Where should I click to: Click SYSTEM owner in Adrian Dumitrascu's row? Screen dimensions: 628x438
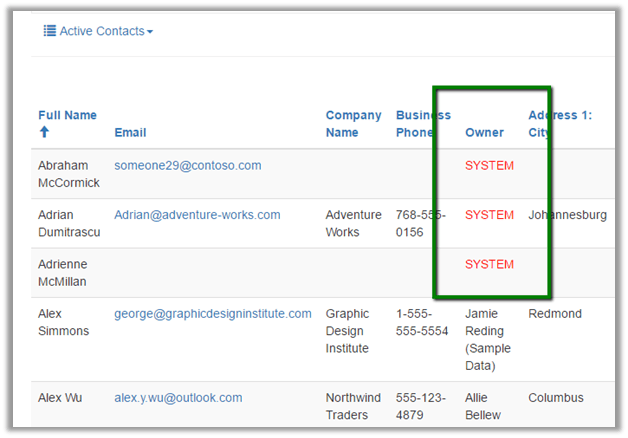[x=489, y=215]
